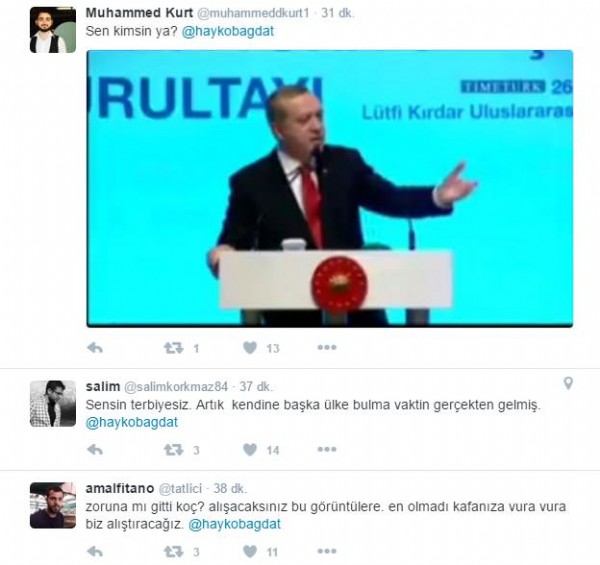Open the Muhammed Kurt profile name link
The image size is (600, 565).
coord(139,13)
